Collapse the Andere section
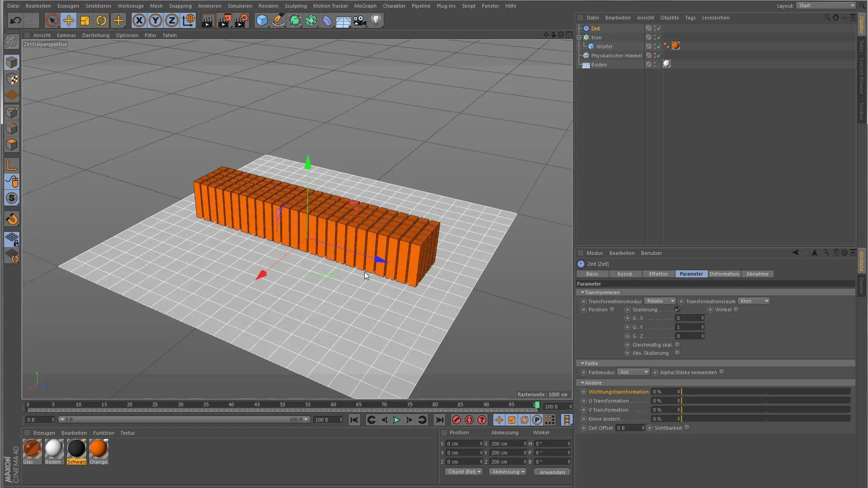868x488 pixels. [x=582, y=383]
